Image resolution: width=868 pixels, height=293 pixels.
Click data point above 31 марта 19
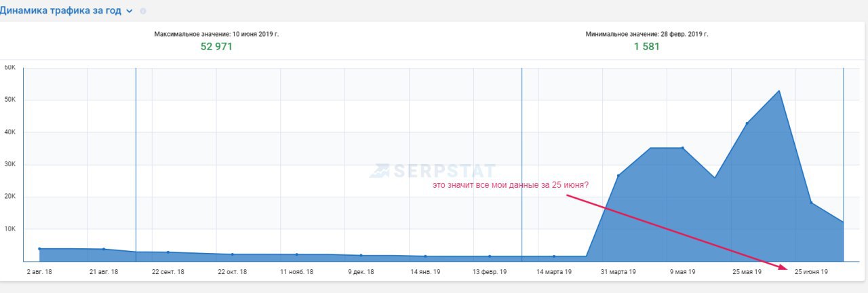coord(618,176)
